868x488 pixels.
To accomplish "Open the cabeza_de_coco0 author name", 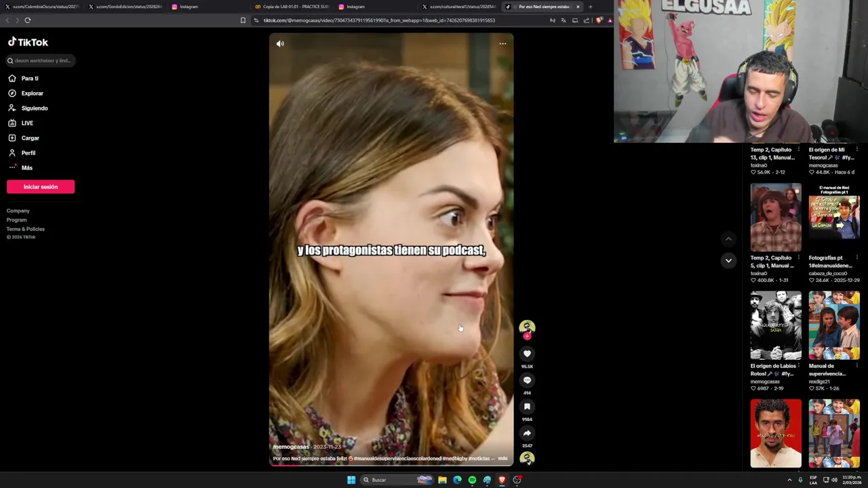I will point(827,273).
